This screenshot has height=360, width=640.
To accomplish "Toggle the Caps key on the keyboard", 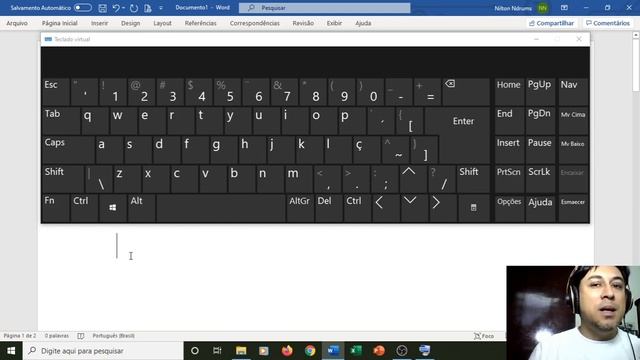I will click(x=68, y=150).
